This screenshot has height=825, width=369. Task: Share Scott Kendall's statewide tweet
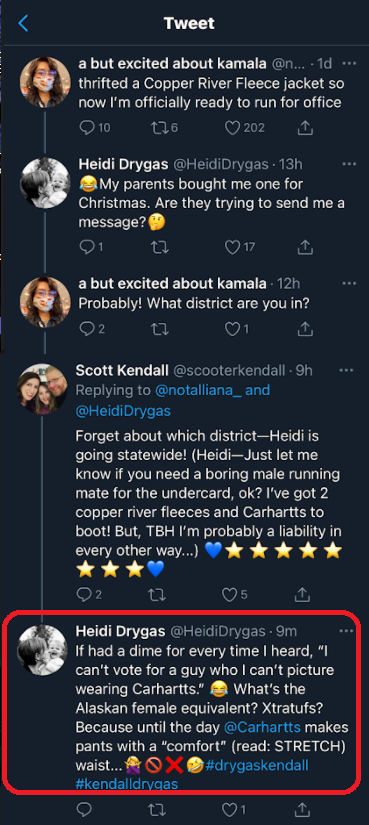(302, 595)
